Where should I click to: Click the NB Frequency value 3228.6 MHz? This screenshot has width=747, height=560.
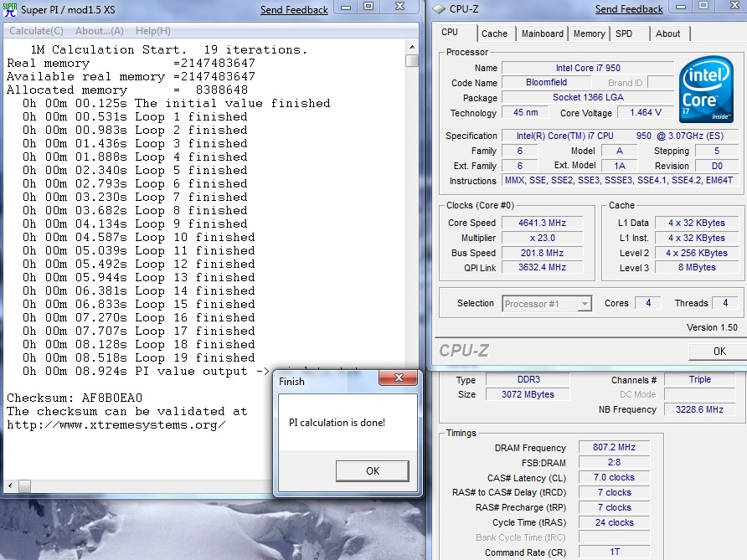(x=700, y=409)
